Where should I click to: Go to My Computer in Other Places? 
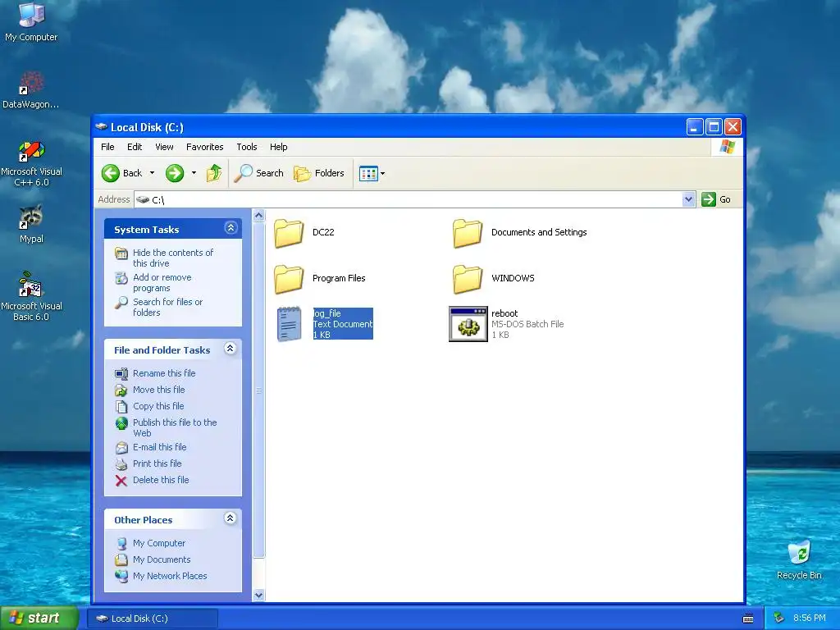(x=159, y=543)
